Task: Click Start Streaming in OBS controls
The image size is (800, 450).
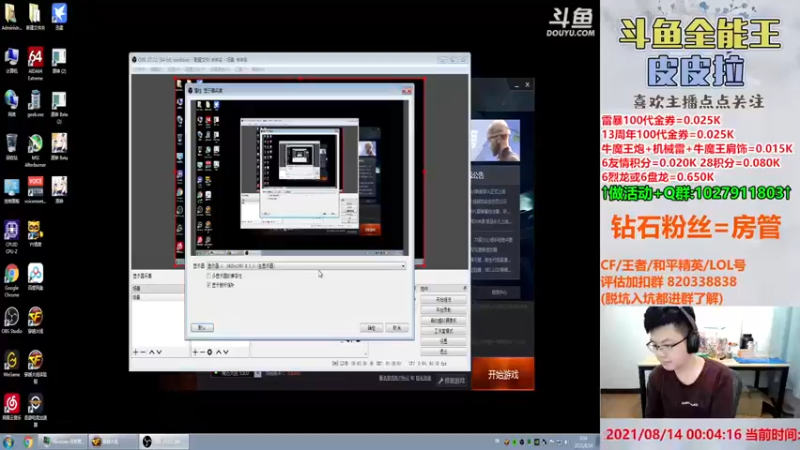Action: tap(443, 300)
